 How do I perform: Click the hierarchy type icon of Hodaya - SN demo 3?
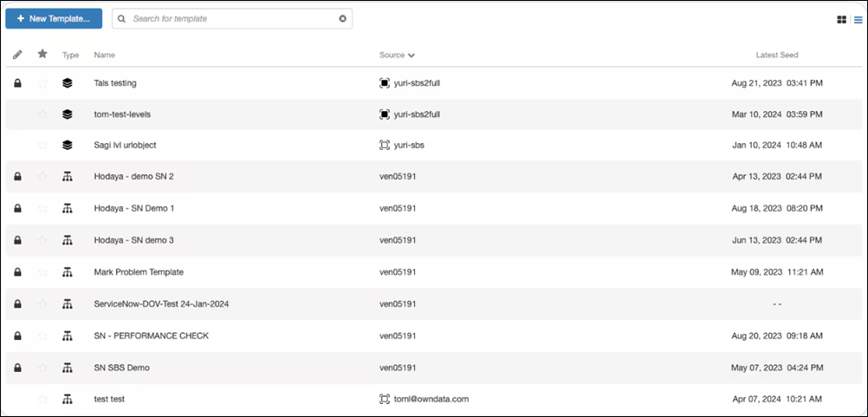pos(68,240)
